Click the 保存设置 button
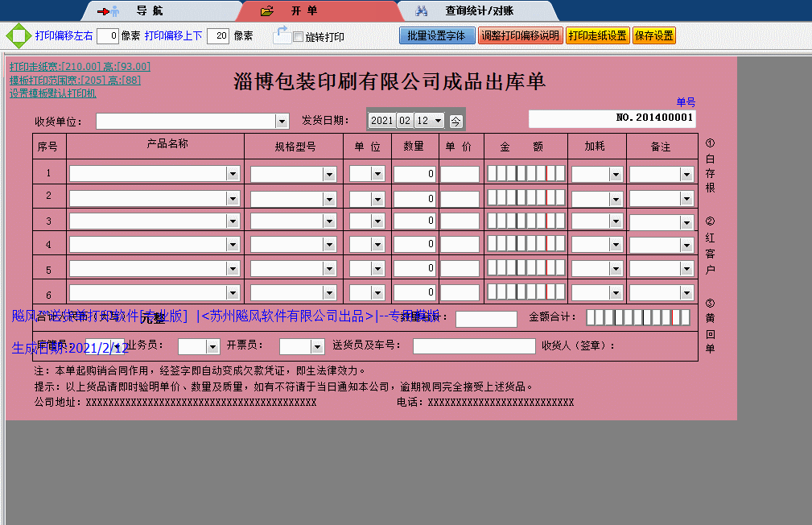Image resolution: width=812 pixels, height=525 pixels. (x=653, y=35)
